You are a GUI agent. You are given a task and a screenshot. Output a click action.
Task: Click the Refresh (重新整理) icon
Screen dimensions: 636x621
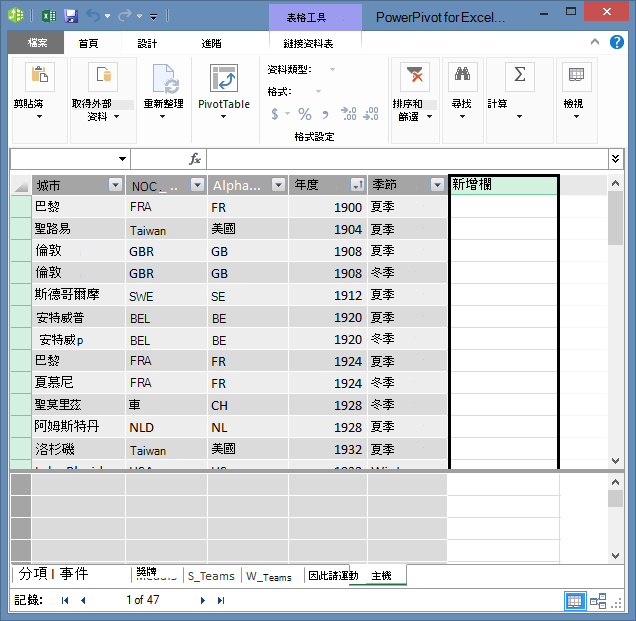[165, 78]
